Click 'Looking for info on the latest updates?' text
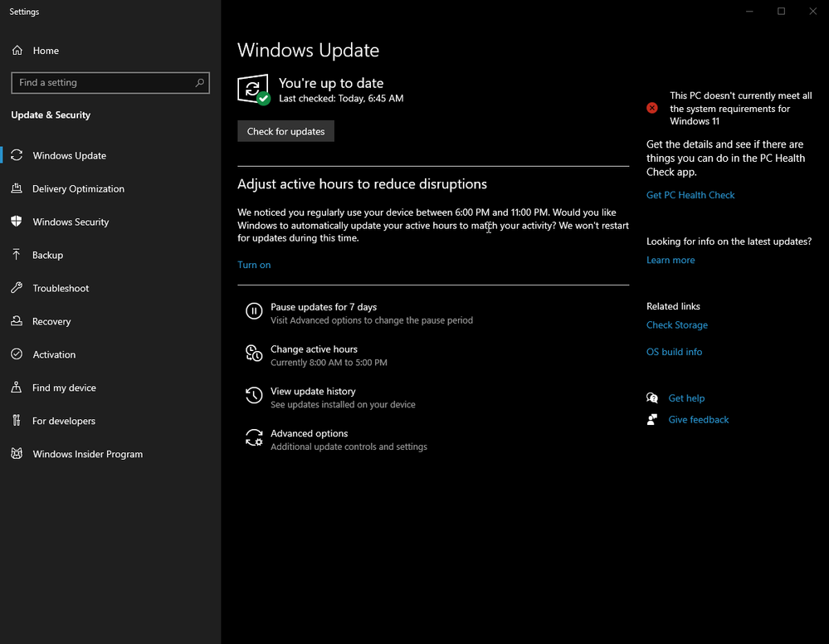The height and width of the screenshot is (644, 829). [729, 242]
